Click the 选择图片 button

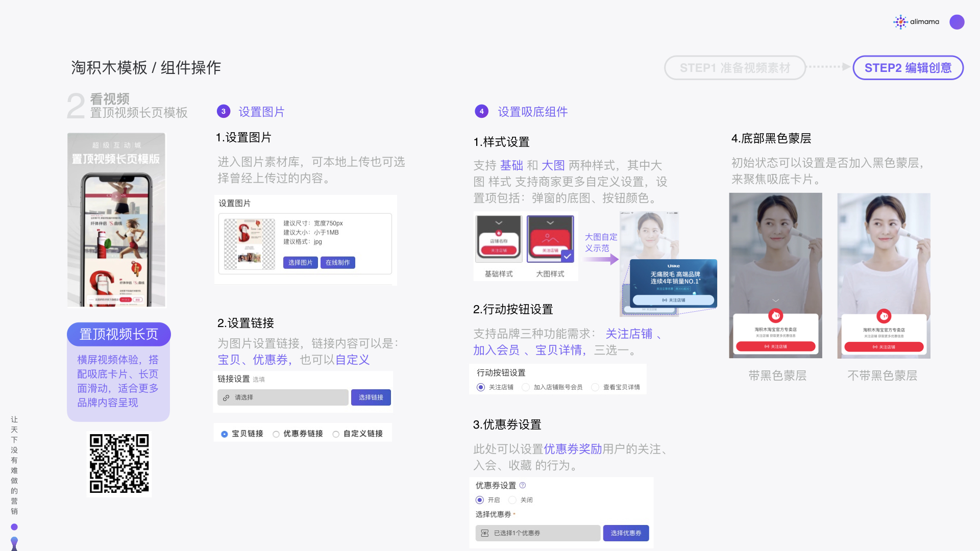(300, 262)
